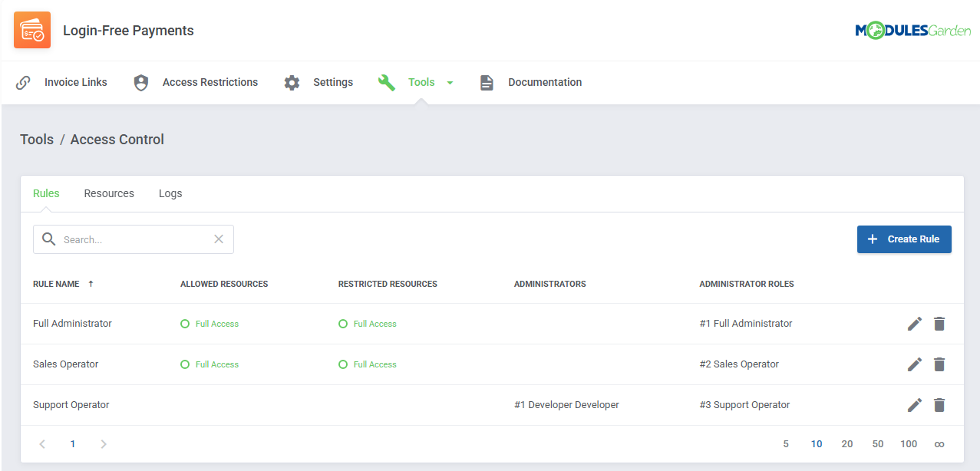980x471 pixels.
Task: Click #3 Support Operator role
Action: point(744,405)
